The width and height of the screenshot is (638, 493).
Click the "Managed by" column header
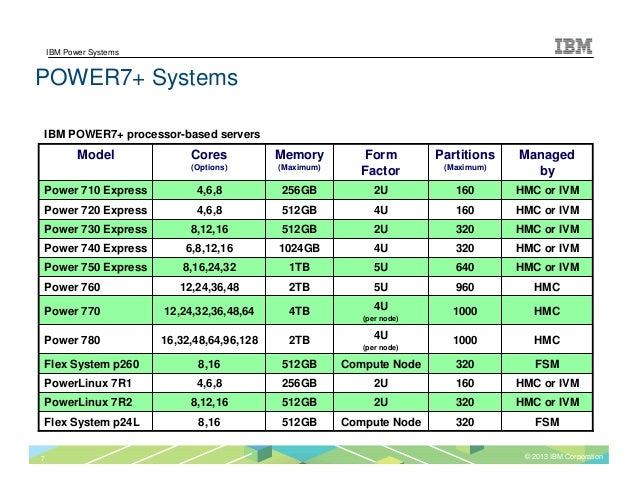click(547, 162)
